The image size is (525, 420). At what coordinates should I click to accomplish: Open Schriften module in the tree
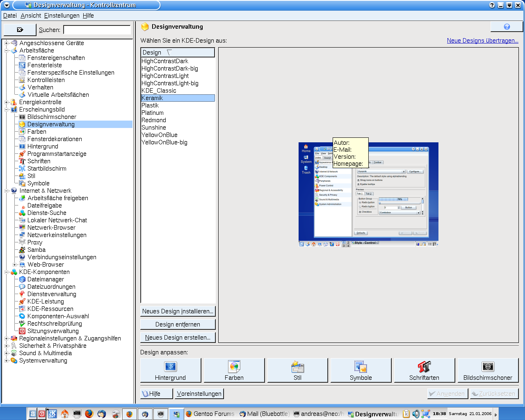click(39, 161)
